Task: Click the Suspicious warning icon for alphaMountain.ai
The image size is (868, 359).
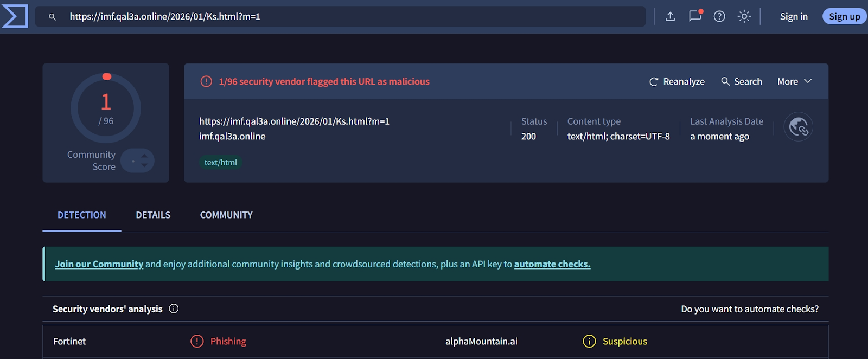Action: [589, 341]
